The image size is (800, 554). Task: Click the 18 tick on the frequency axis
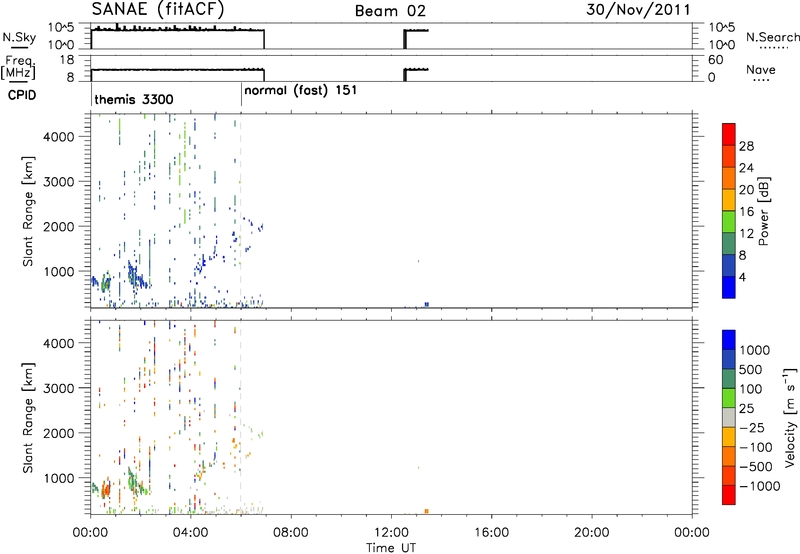(x=67, y=60)
